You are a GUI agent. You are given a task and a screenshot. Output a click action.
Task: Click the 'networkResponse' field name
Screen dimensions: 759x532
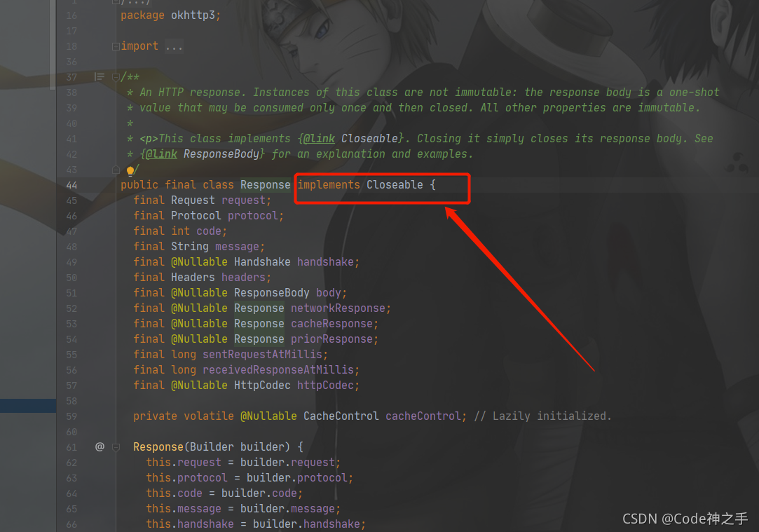(338, 308)
